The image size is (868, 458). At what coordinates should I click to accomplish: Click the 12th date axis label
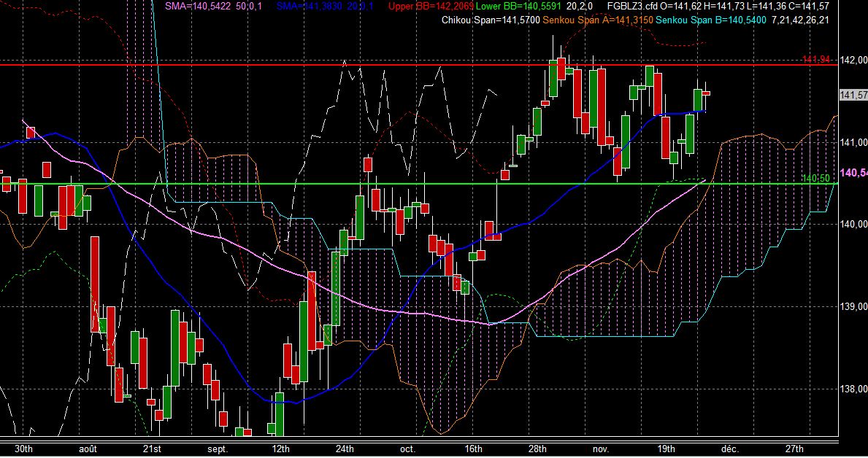click(x=280, y=449)
